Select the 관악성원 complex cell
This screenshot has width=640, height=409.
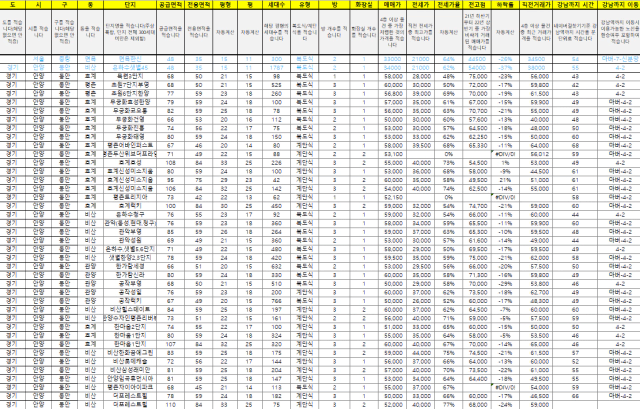130,240
